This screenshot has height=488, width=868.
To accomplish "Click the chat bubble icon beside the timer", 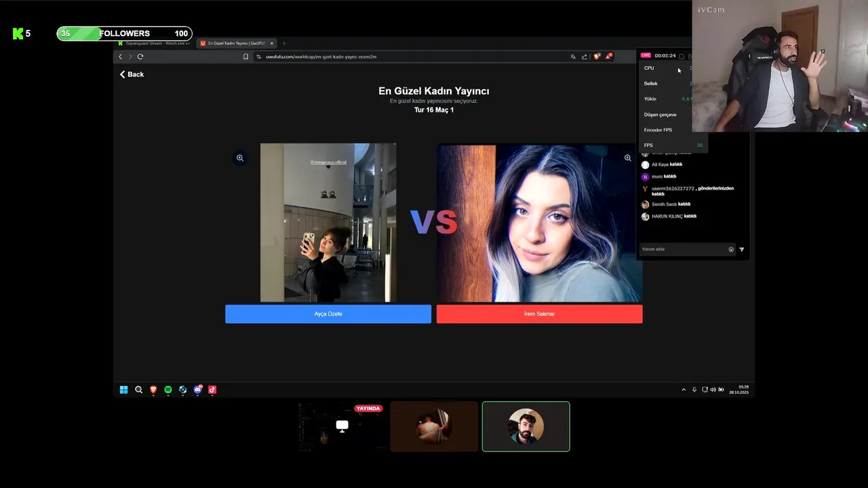I will coord(682,56).
